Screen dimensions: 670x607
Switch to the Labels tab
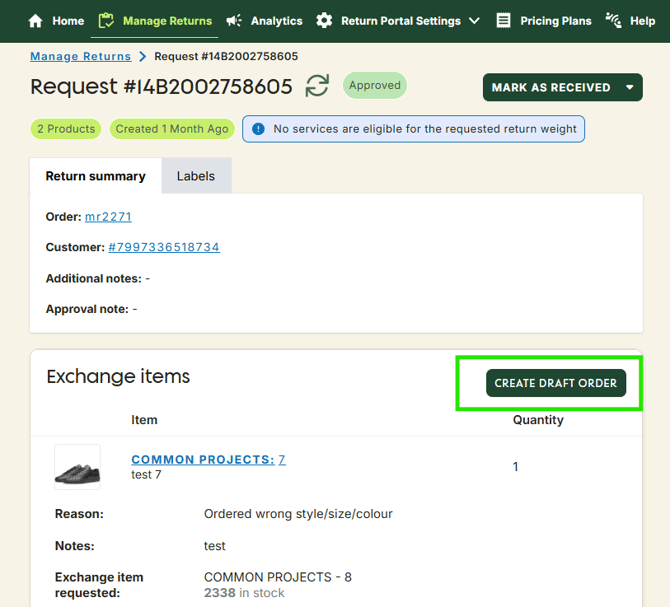coord(196,176)
